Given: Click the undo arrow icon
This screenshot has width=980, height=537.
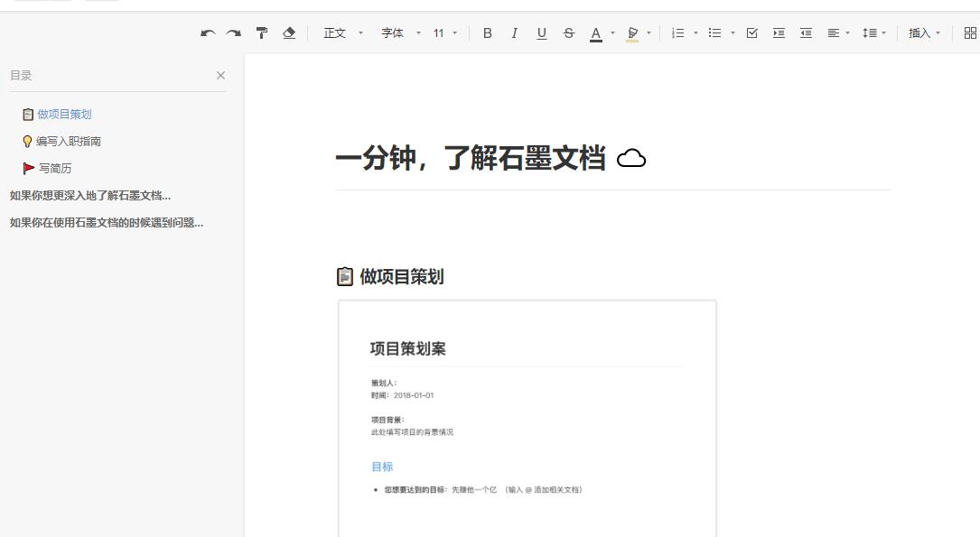Looking at the screenshot, I should [x=208, y=33].
